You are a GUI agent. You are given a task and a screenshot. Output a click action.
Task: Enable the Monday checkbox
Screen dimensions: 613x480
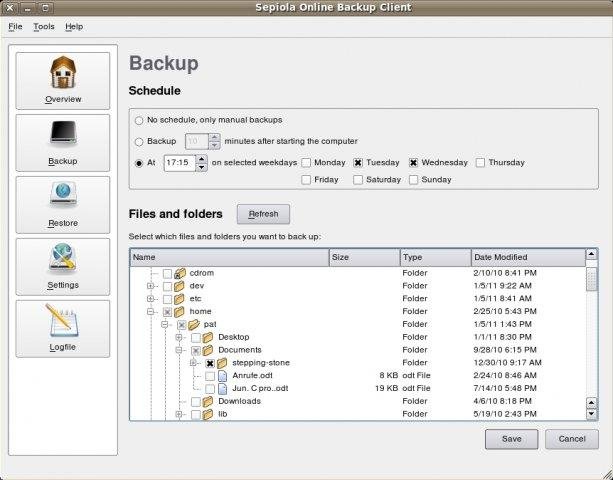306,163
